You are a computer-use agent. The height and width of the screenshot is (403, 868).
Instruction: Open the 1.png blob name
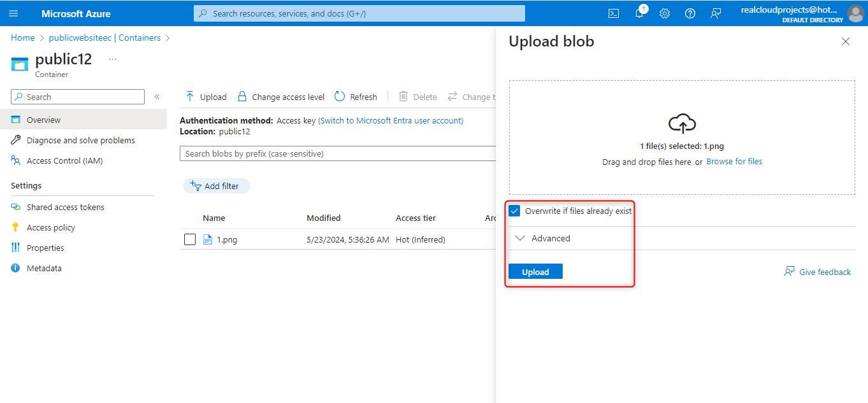(228, 239)
